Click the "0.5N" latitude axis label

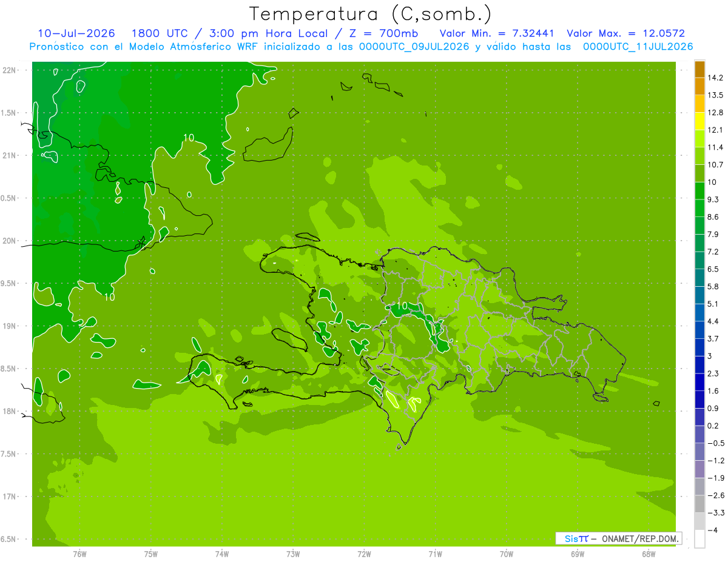pos(9,198)
